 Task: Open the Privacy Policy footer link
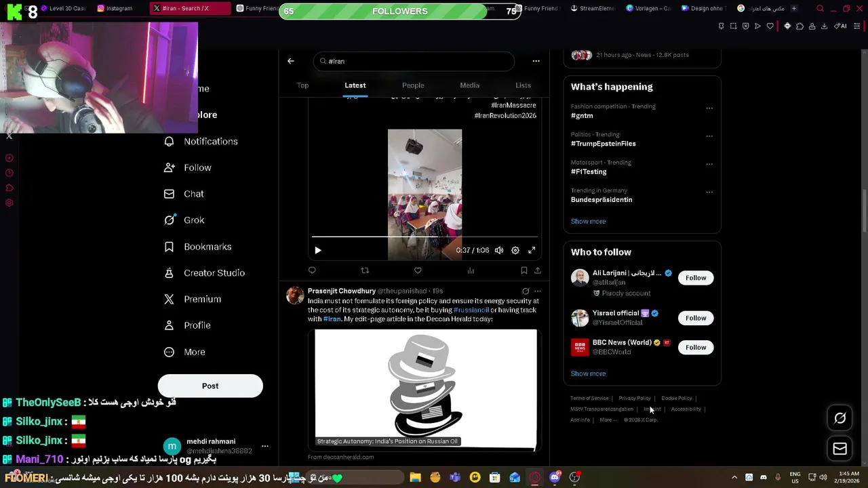pyautogui.click(x=635, y=399)
